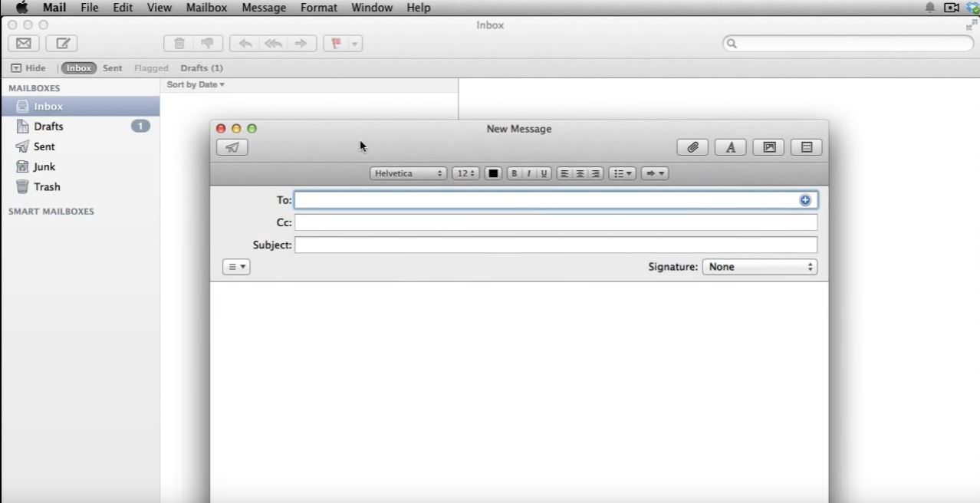Click the blue add contact plus icon

pos(805,200)
